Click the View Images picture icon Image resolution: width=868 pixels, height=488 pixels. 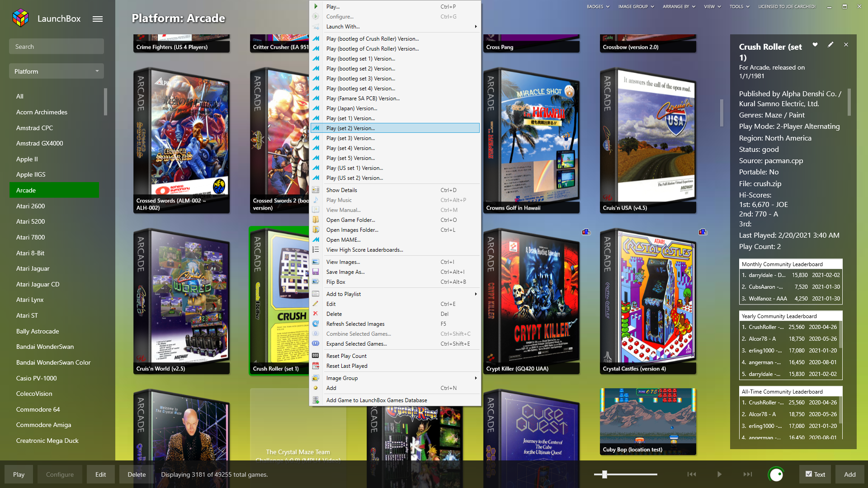point(316,262)
